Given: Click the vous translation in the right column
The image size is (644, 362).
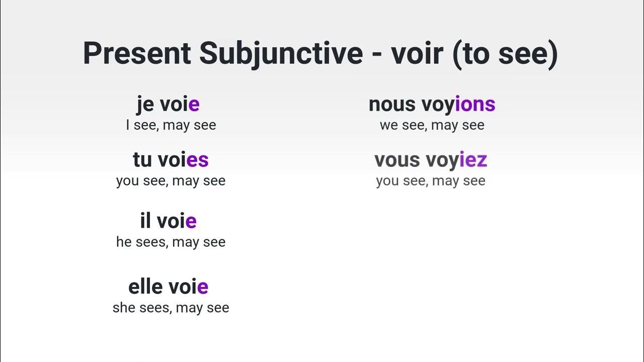Looking at the screenshot, I should (431, 181).
